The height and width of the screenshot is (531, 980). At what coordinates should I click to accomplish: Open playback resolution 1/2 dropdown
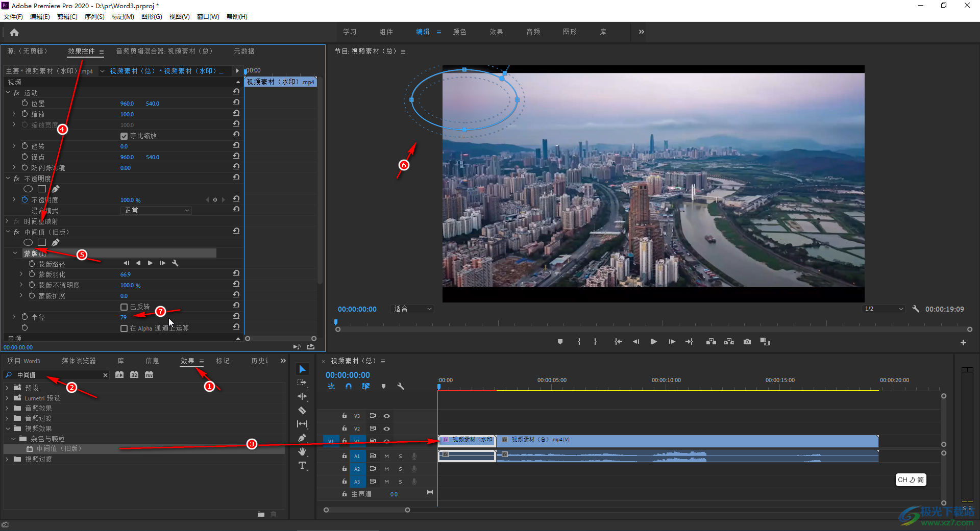coord(884,309)
